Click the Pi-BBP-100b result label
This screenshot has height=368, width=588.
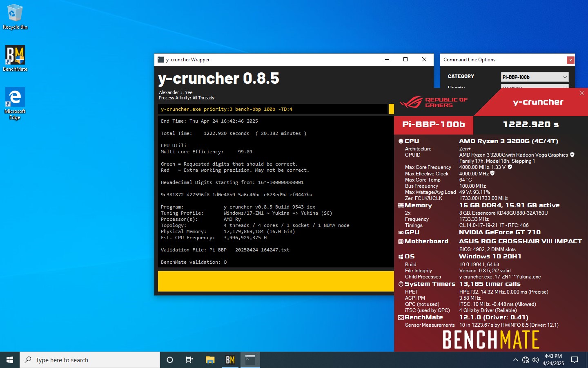434,124
